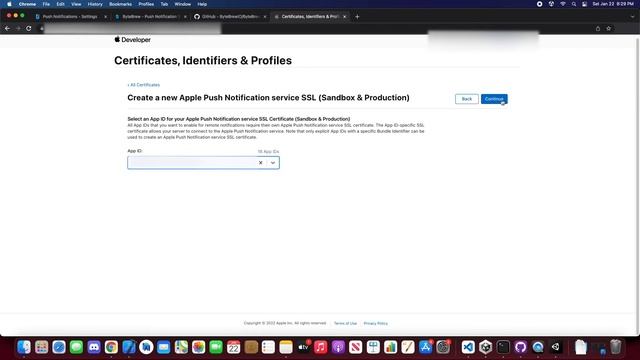Bookmark this page with the star icon
640x360 pixels.
(609, 29)
